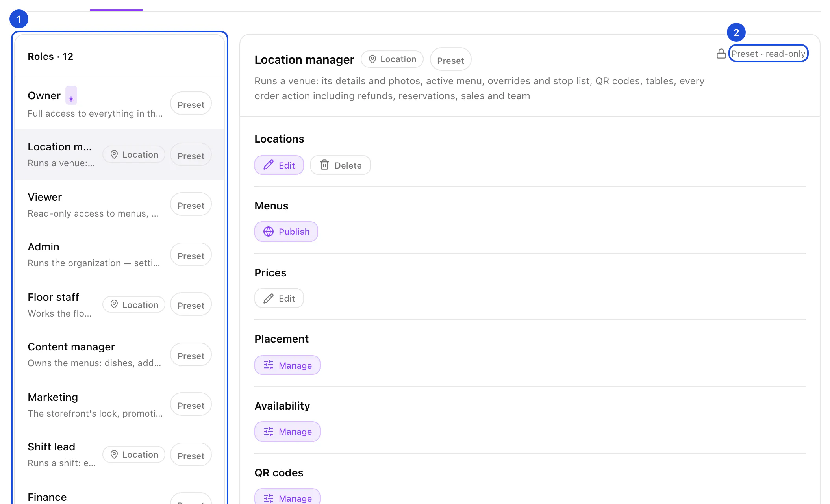The height and width of the screenshot is (504, 830).
Task: Click the 'Prices' section heading
Action: (270, 272)
